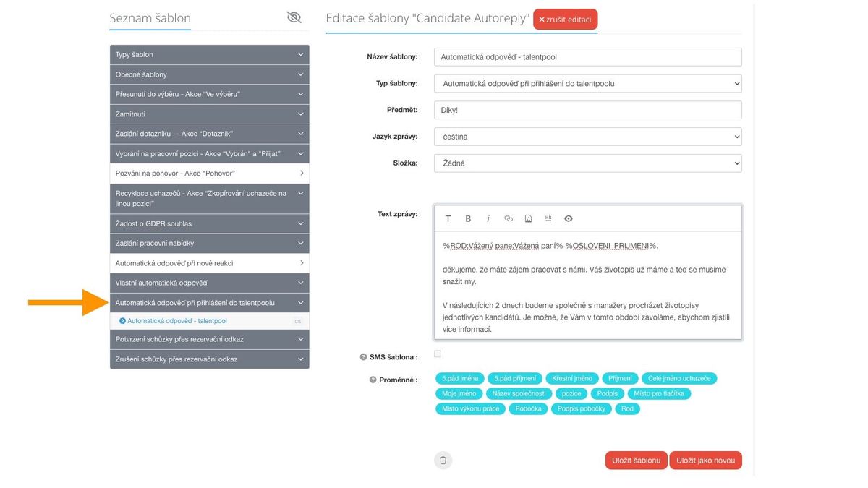
Task: Insert the Křestní jméno variable tag
Action: pyautogui.click(x=571, y=378)
